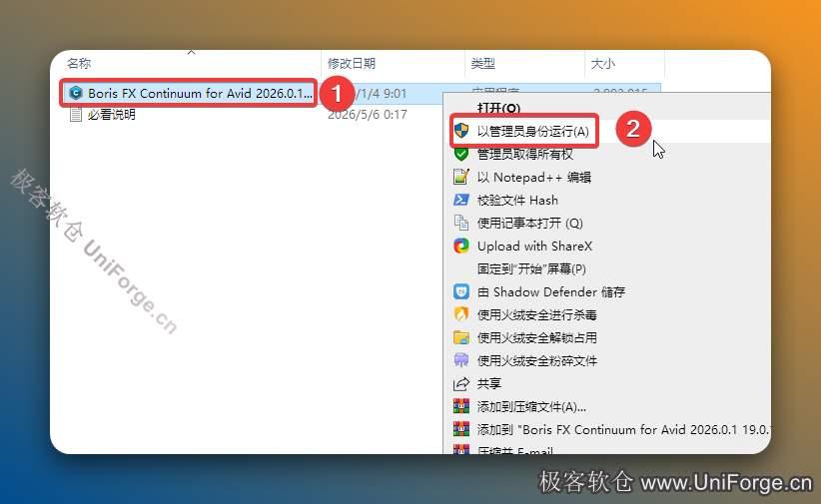Click Huorong flame icon beside 进行杀毒
The width and height of the screenshot is (821, 504).
[461, 314]
